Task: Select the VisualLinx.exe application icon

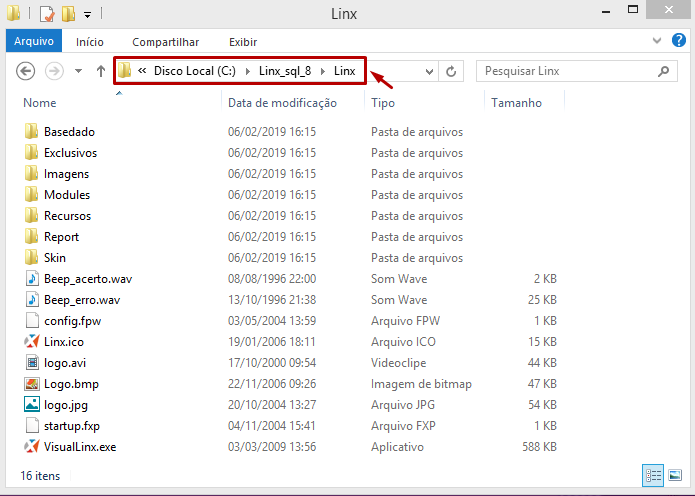Action: 31,446
